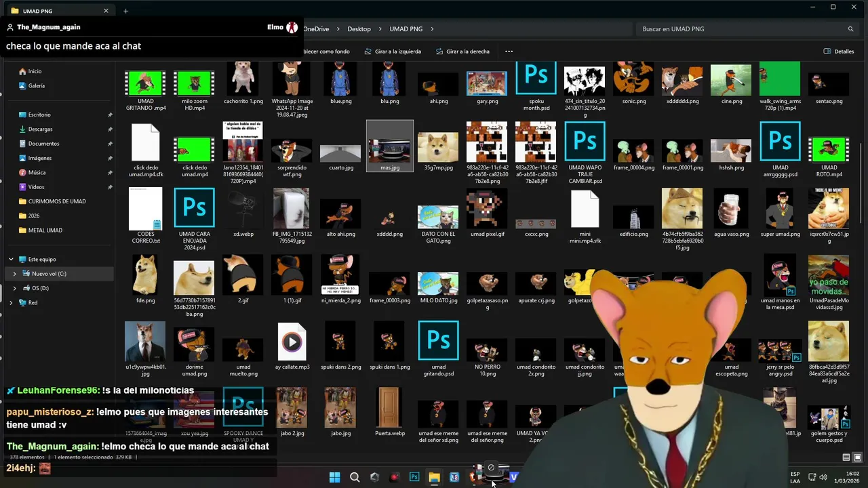Select agua vaso.png image
Screen dimensions: 868x488
pyautogui.click(x=731, y=213)
